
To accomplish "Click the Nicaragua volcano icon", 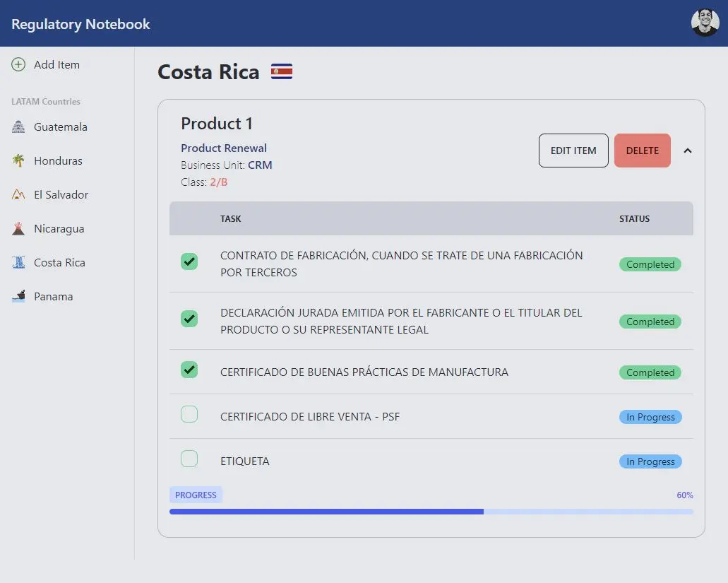I will 18,229.
